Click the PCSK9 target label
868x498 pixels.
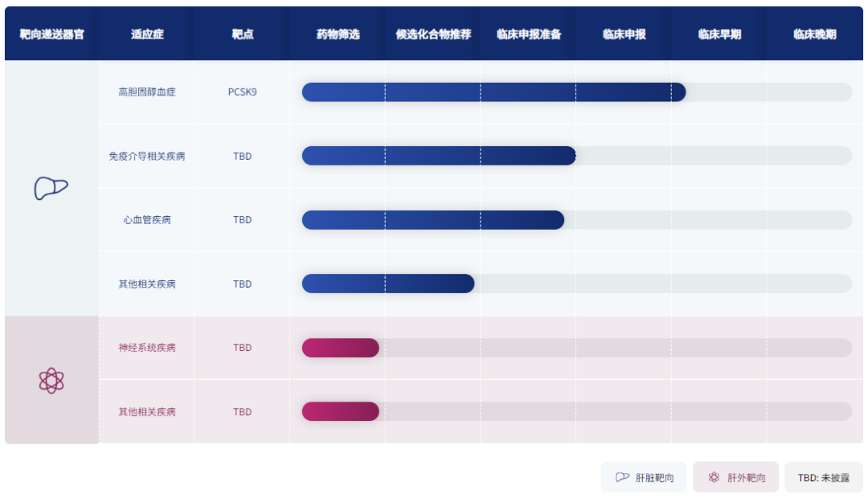(242, 92)
